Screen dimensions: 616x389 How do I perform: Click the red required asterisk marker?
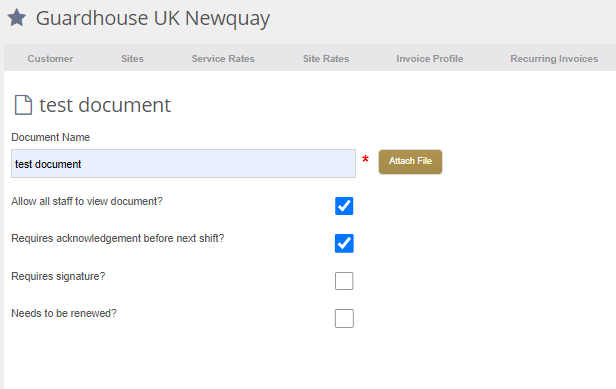[365, 159]
